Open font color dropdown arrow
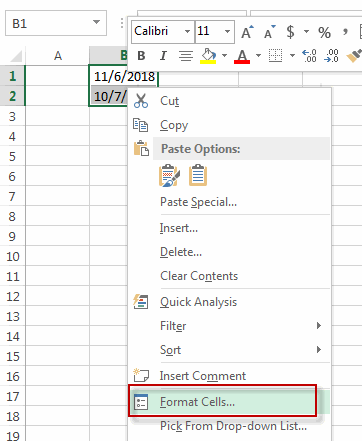This screenshot has height=441, width=362. 258,55
